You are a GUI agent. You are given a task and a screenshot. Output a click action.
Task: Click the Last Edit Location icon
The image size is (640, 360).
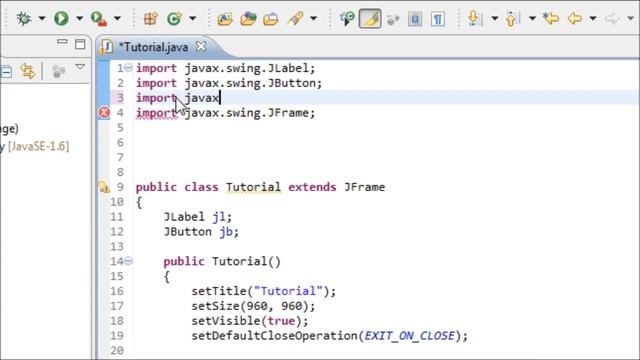click(x=551, y=18)
